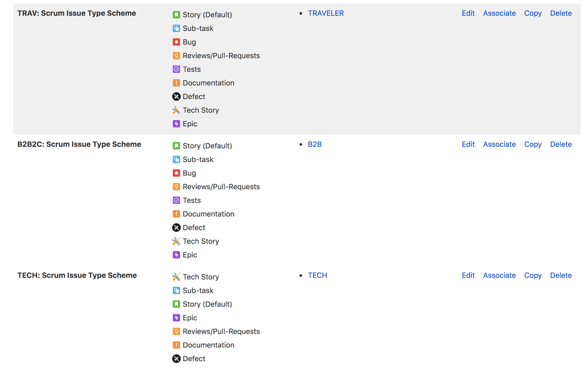
Task: Click the green Story icon in TRAV scheme
Action: point(176,15)
